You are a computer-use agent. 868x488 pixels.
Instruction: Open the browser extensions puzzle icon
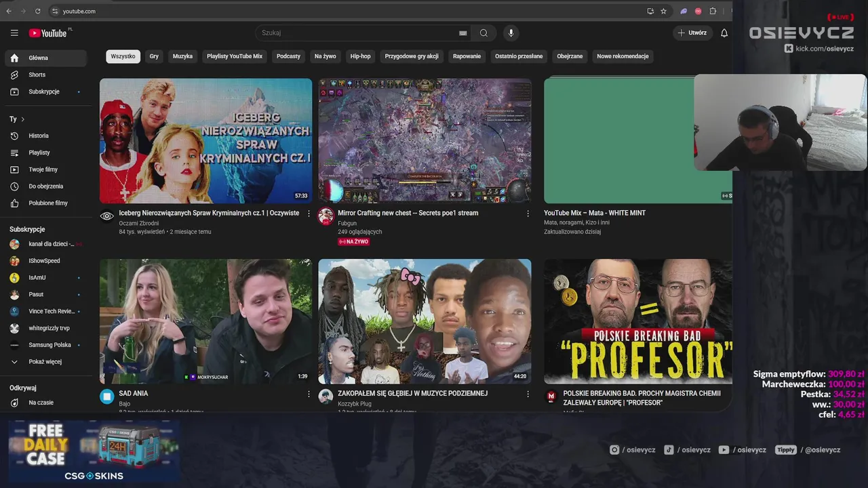713,11
